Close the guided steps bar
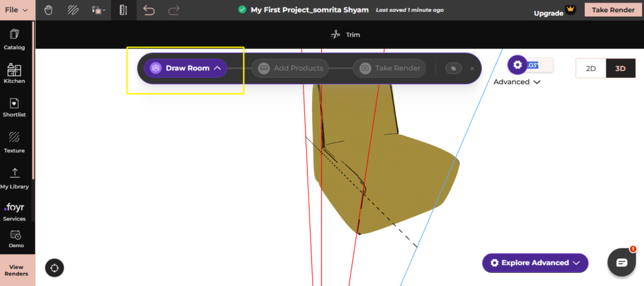The width and height of the screenshot is (644, 286). click(x=472, y=69)
